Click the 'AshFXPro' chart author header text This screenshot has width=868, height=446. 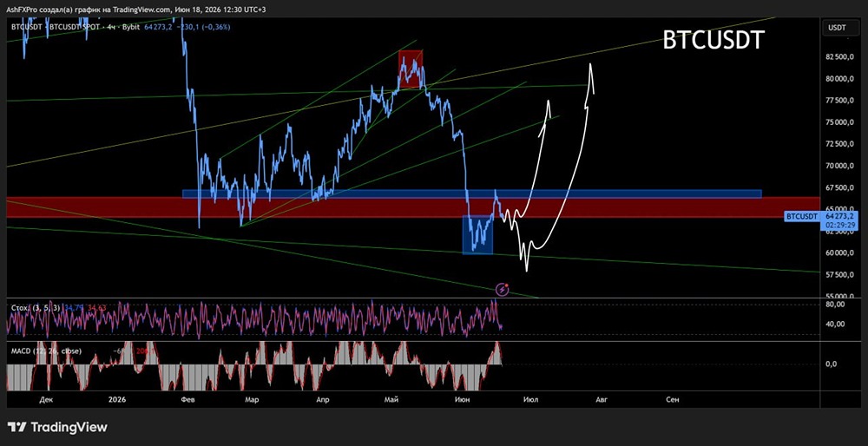point(25,9)
